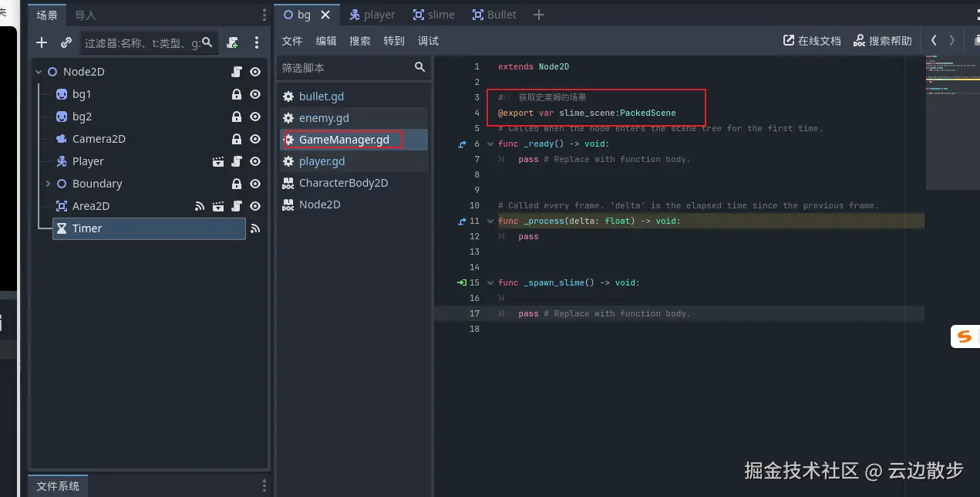This screenshot has width=980, height=497.
Task: Open the script attached to Area2D
Action: coord(237,206)
